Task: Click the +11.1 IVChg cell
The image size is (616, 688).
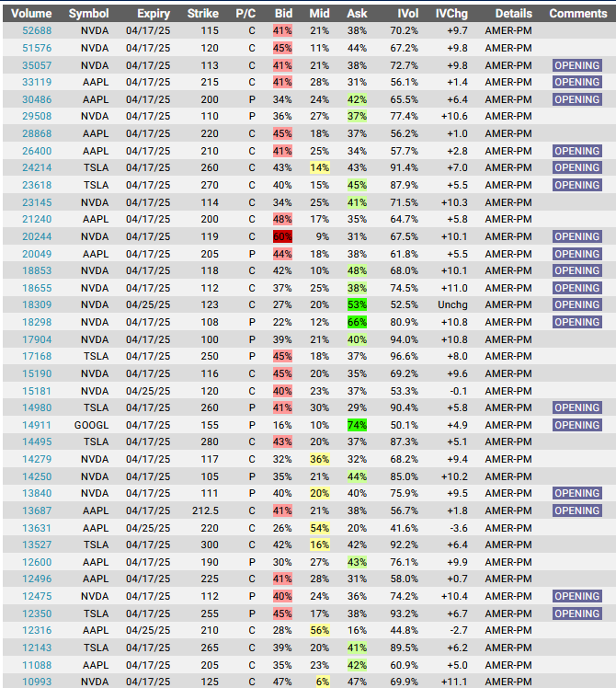Action: click(454, 682)
